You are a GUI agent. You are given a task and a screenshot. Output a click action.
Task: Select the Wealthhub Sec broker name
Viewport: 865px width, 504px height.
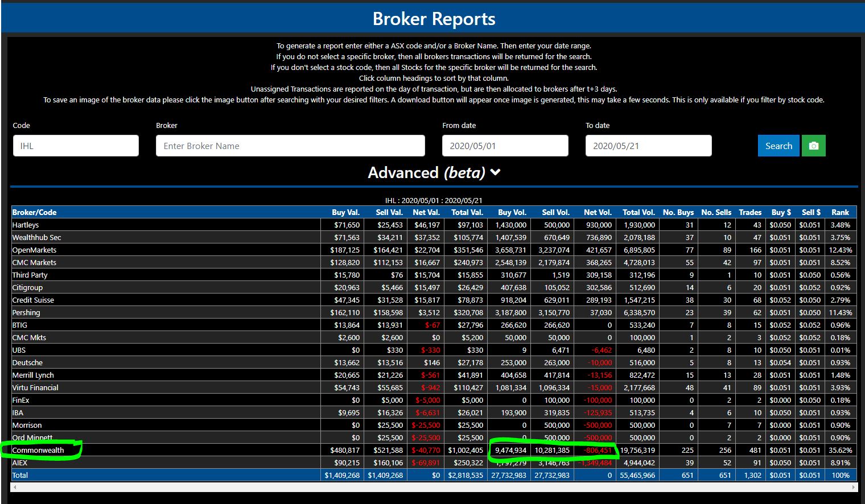point(36,237)
